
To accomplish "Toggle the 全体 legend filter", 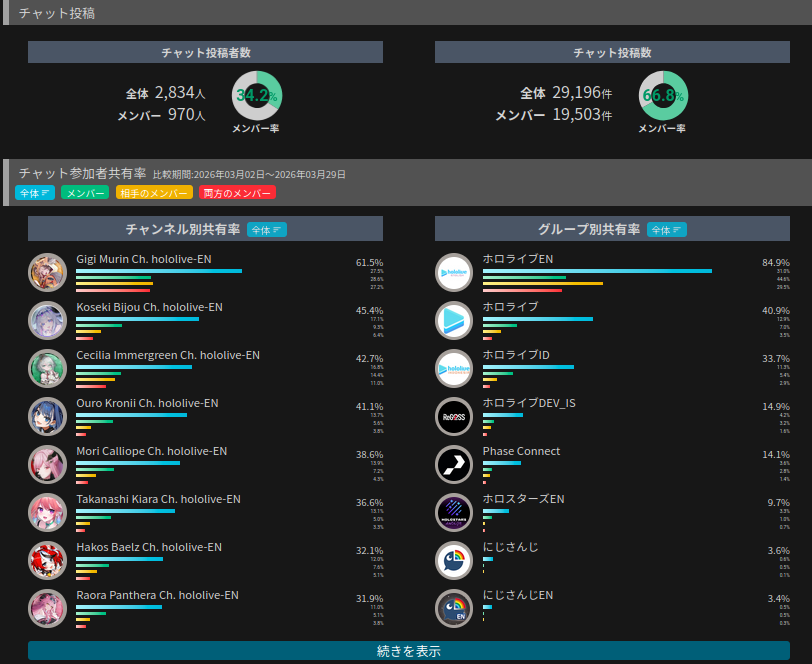I will 35,193.
